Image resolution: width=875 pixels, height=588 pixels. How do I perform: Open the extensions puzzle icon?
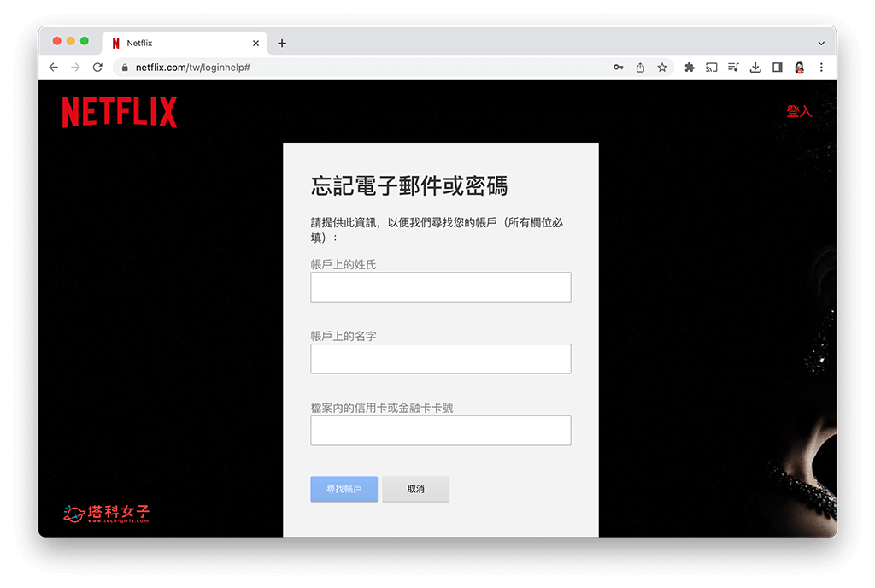tap(690, 68)
